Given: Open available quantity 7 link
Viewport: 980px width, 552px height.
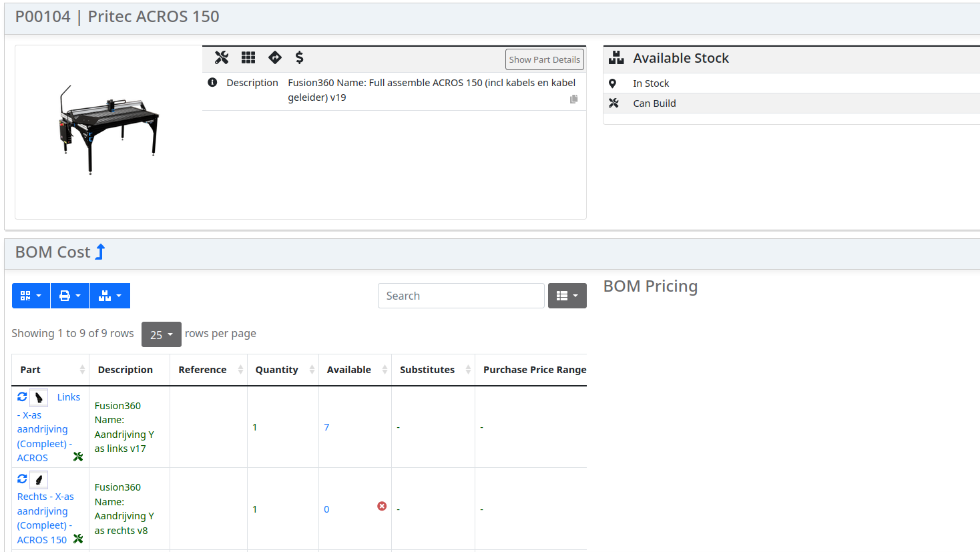Looking at the screenshot, I should pyautogui.click(x=326, y=427).
